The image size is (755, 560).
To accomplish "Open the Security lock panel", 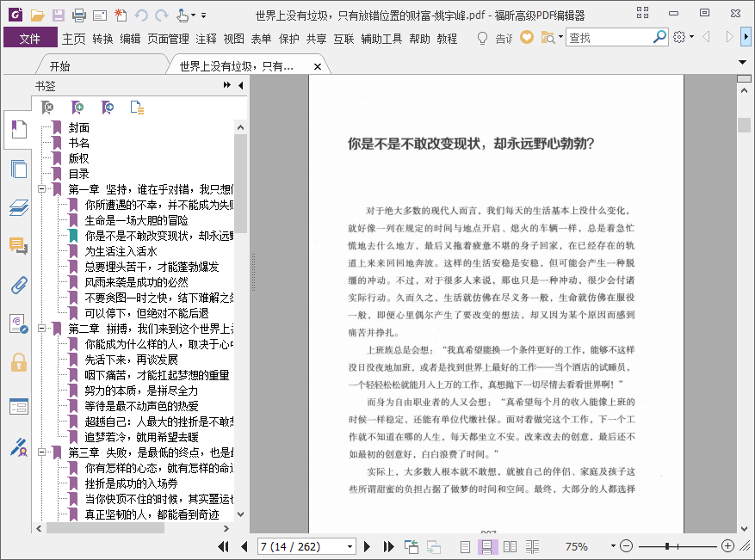I will tap(19, 361).
